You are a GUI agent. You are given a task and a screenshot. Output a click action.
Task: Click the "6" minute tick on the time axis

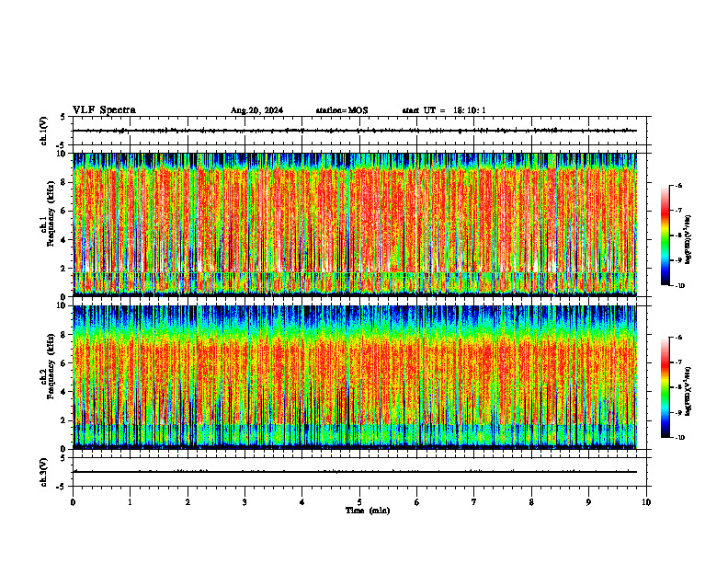click(x=417, y=502)
